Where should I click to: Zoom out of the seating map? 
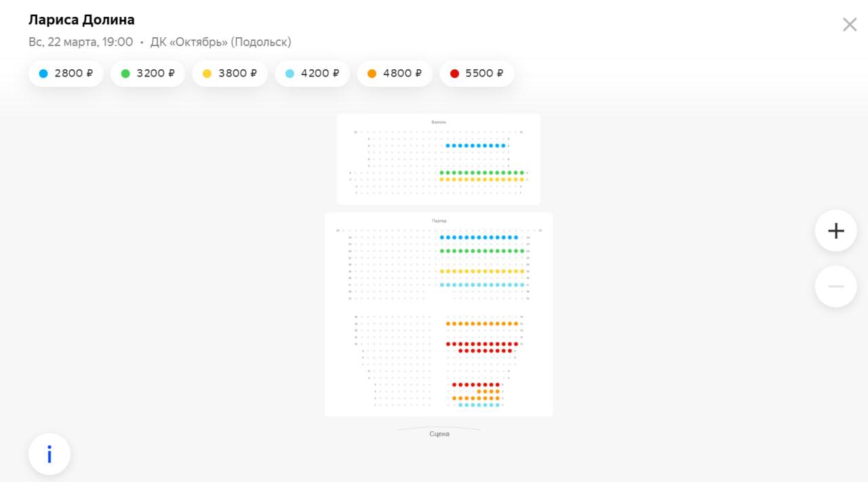coord(835,286)
